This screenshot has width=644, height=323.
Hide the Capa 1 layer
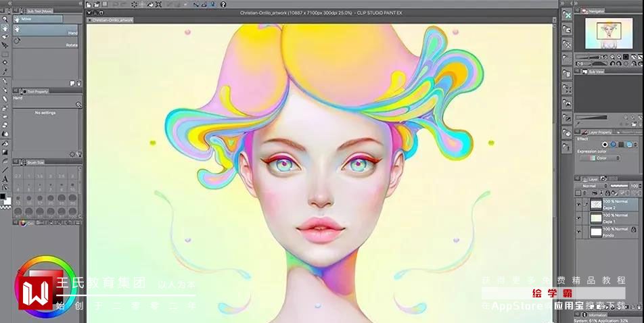578,218
